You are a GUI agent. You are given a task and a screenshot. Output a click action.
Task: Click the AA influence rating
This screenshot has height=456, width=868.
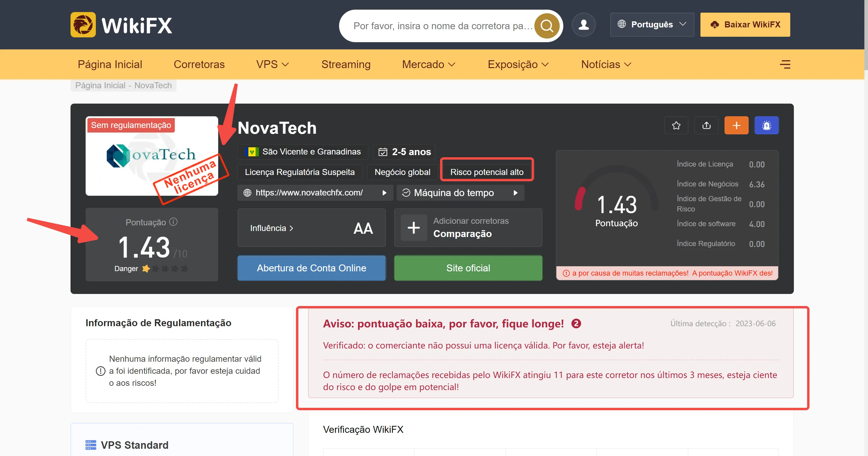(363, 228)
